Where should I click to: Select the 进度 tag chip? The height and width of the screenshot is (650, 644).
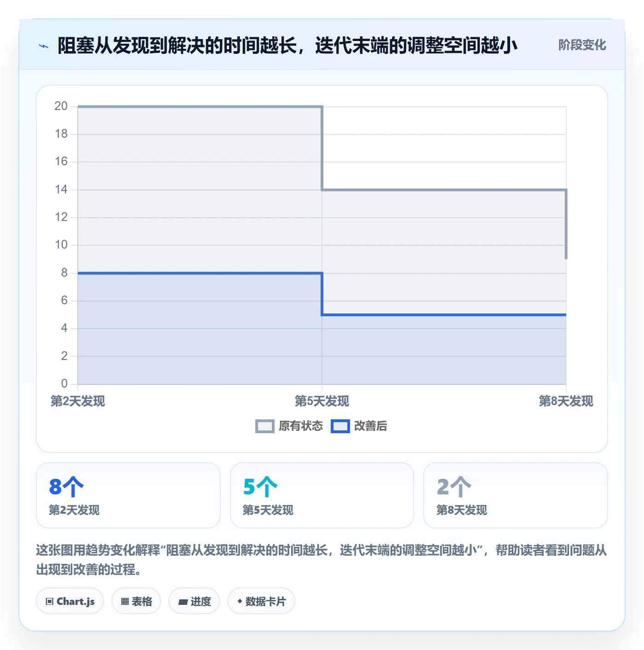194,601
